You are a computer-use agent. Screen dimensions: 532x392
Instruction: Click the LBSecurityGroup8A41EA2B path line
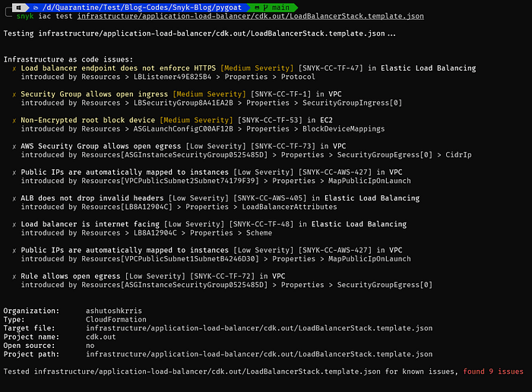211,103
